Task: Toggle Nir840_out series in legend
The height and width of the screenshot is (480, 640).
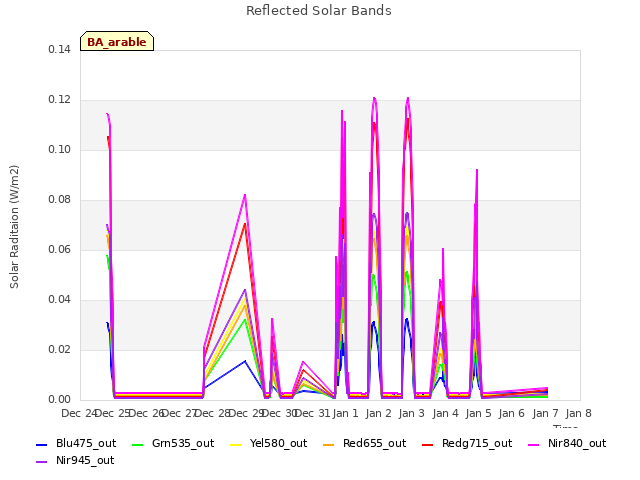Action: (567, 443)
